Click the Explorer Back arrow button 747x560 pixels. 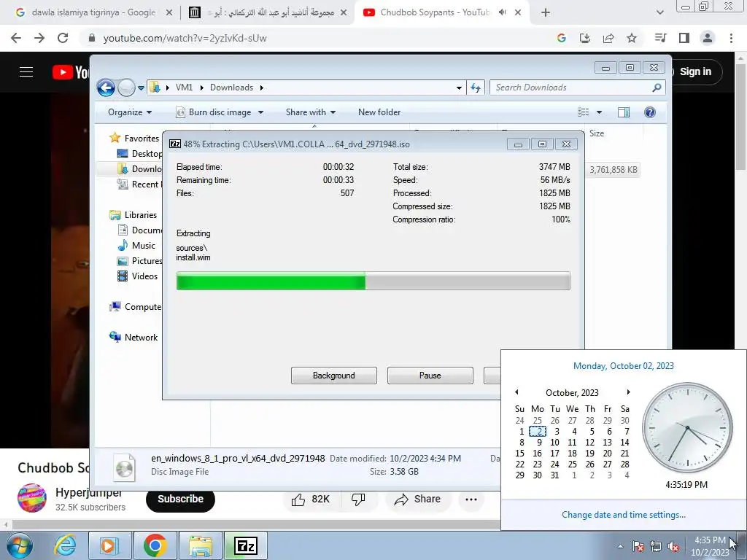click(x=106, y=87)
